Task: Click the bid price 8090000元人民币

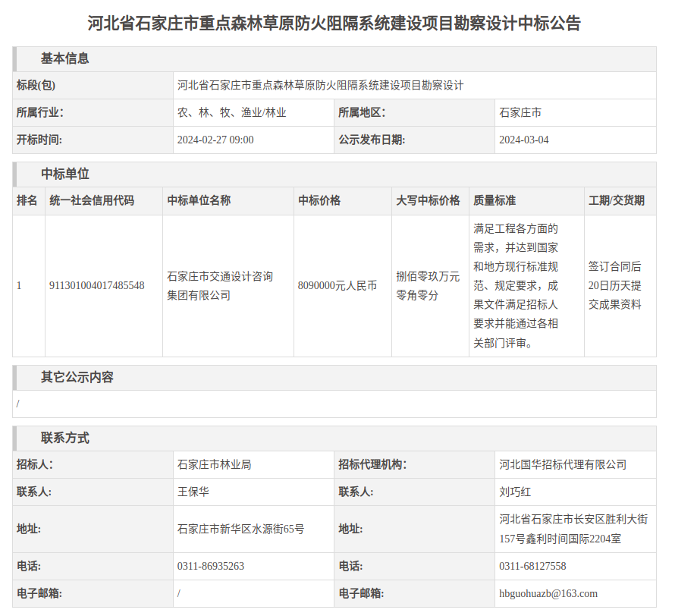Action: (337, 285)
